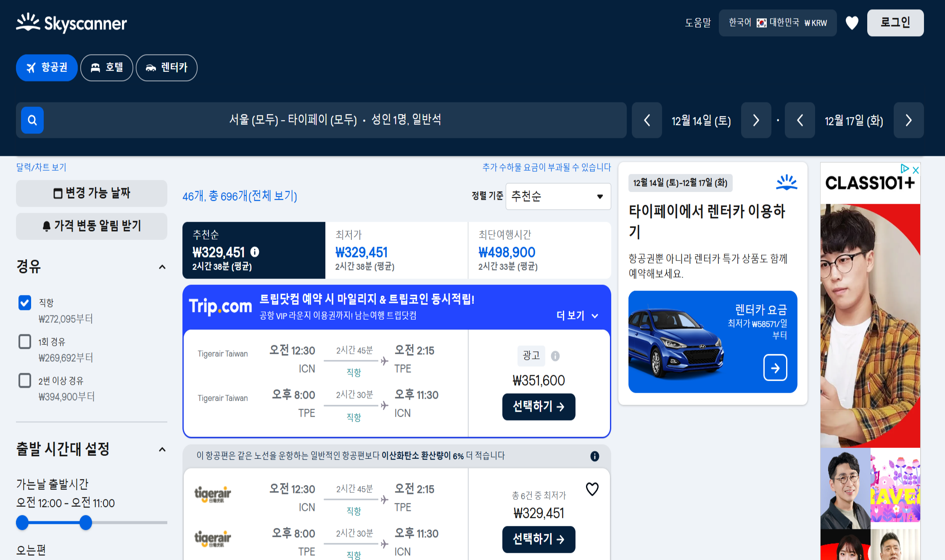Collapse 출발 시간대 설정 section

point(162,450)
